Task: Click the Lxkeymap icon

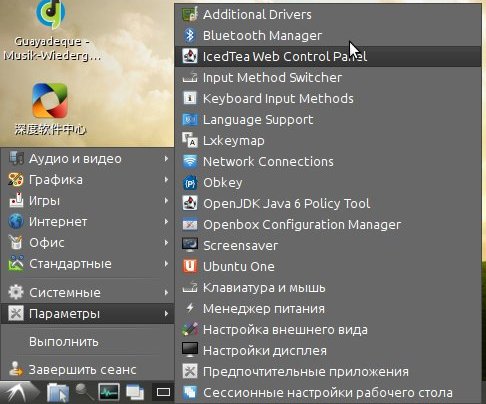Action: (190, 140)
